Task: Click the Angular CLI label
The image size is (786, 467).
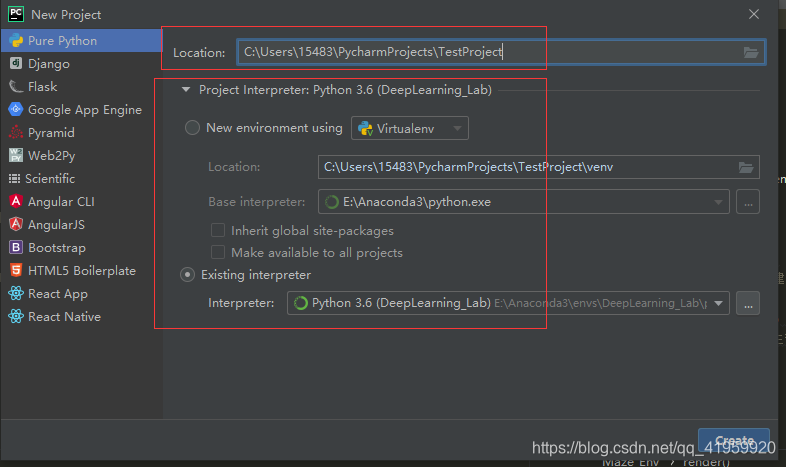Action: [61, 201]
